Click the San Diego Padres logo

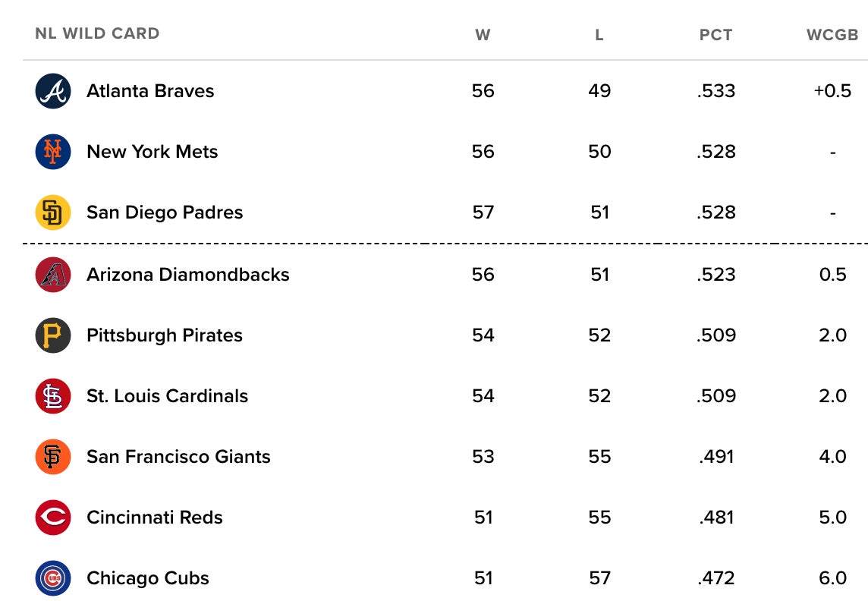53,212
